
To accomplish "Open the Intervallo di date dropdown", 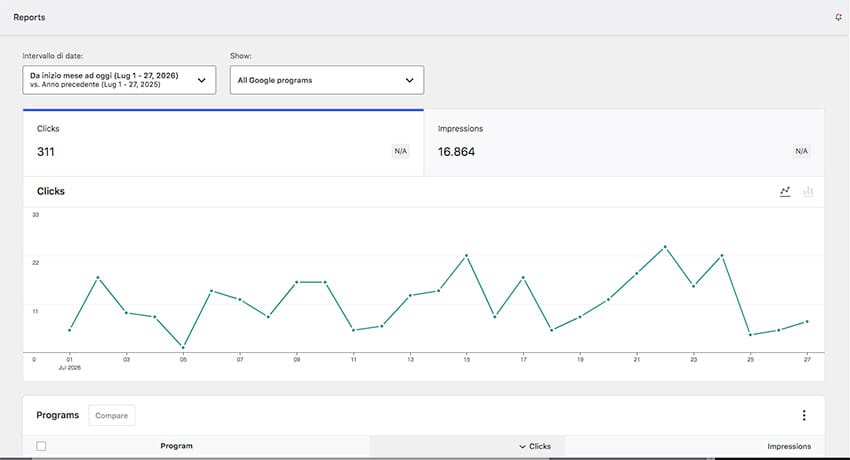I will (119, 80).
